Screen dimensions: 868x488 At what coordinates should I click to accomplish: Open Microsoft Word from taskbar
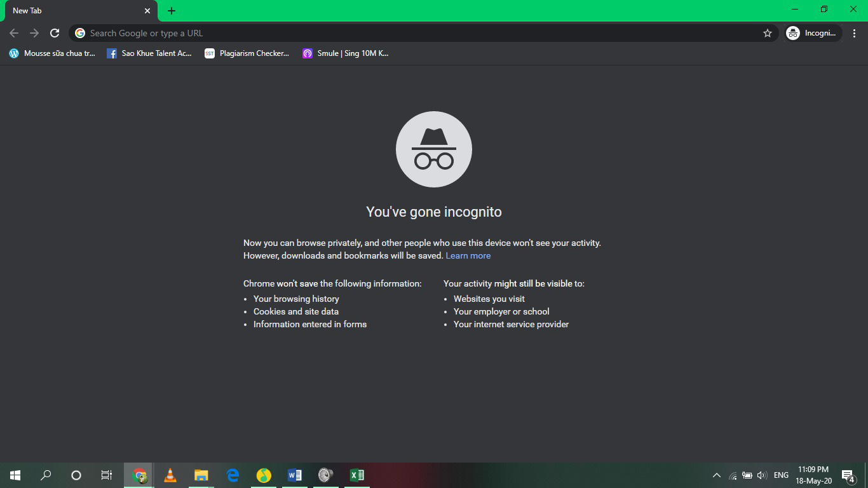tap(294, 475)
